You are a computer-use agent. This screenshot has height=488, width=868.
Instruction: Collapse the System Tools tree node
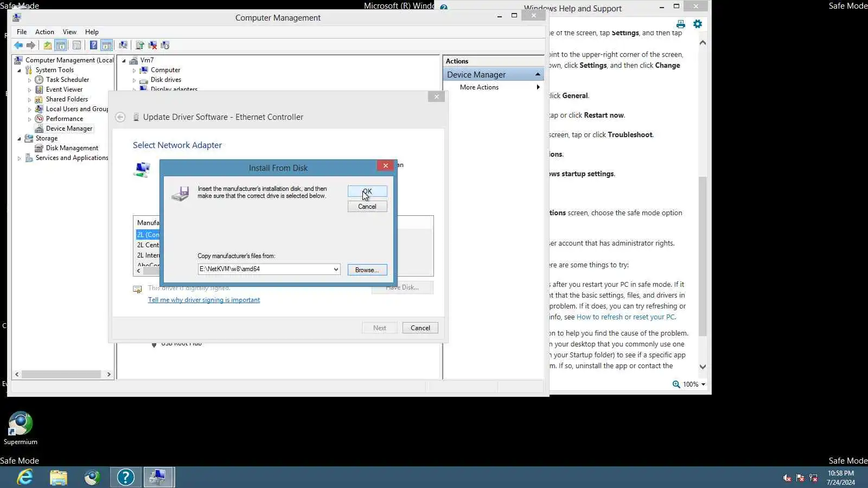[20, 70]
